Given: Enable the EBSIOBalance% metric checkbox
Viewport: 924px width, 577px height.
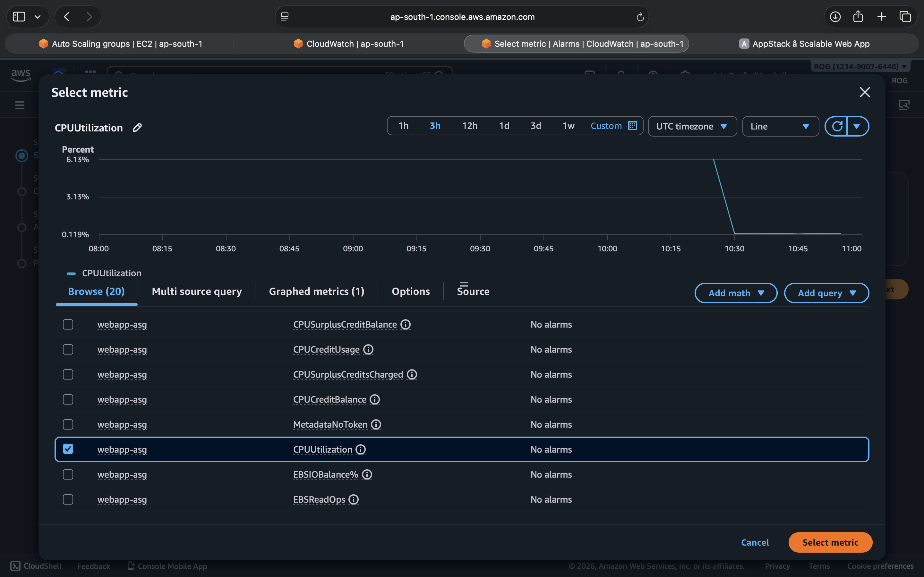Looking at the screenshot, I should (68, 474).
